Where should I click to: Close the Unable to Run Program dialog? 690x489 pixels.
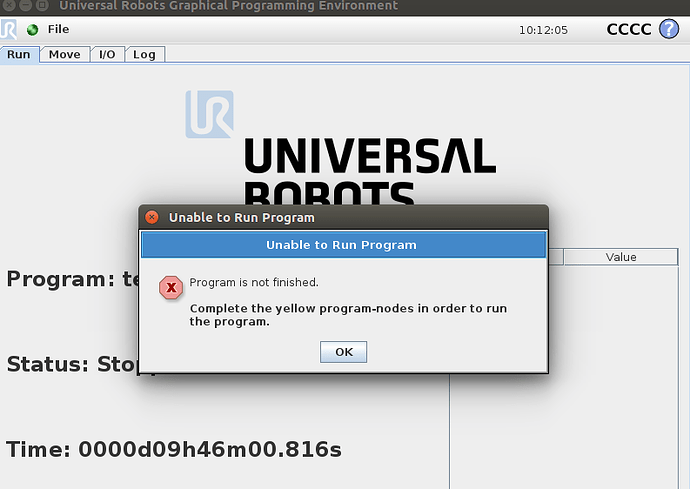152,217
